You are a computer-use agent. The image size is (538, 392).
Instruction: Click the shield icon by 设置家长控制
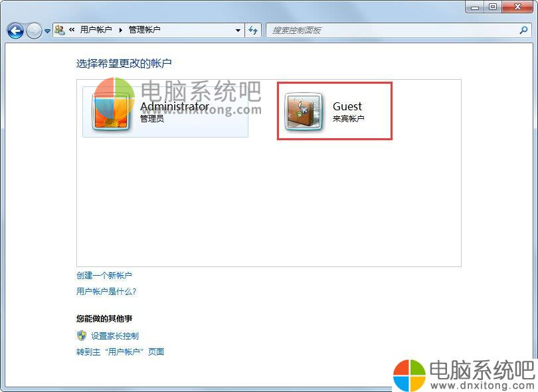[x=82, y=336]
